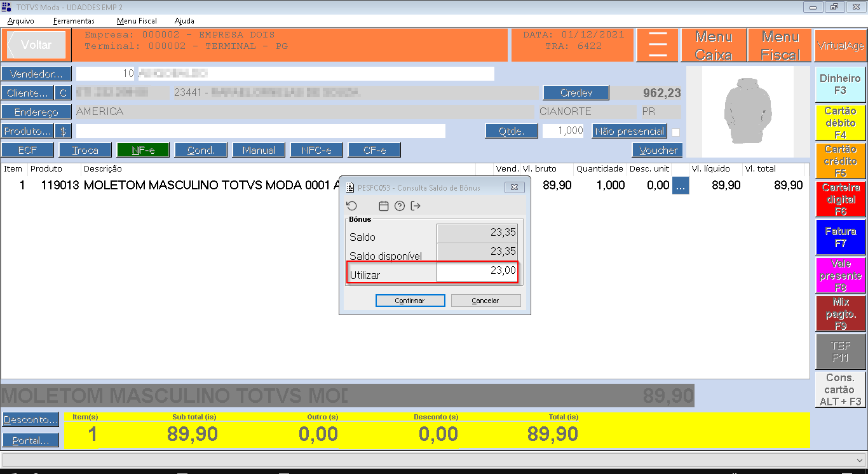Click the exit arrow icon in bonus dialog

point(416,206)
